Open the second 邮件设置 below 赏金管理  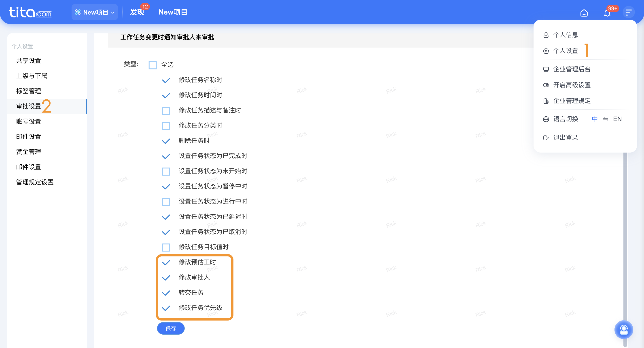(x=28, y=167)
